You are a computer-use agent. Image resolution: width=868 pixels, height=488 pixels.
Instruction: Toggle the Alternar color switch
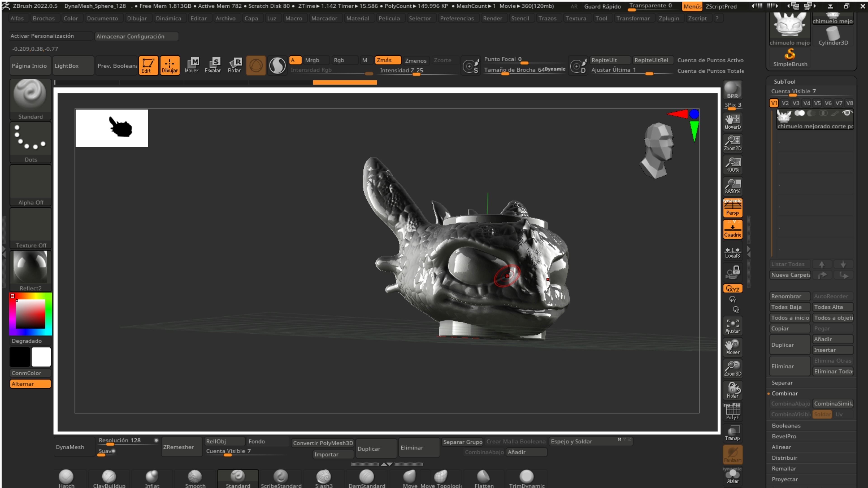[x=30, y=384]
